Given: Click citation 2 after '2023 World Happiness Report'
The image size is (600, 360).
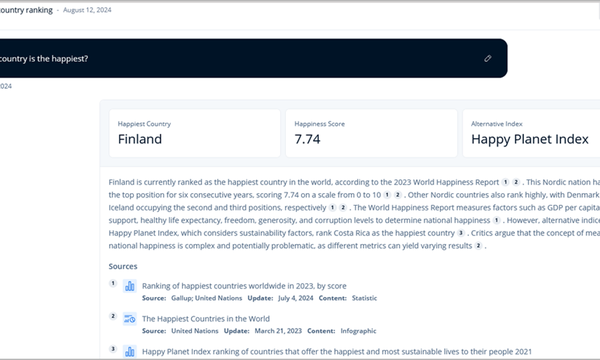Looking at the screenshot, I should click(x=516, y=182).
